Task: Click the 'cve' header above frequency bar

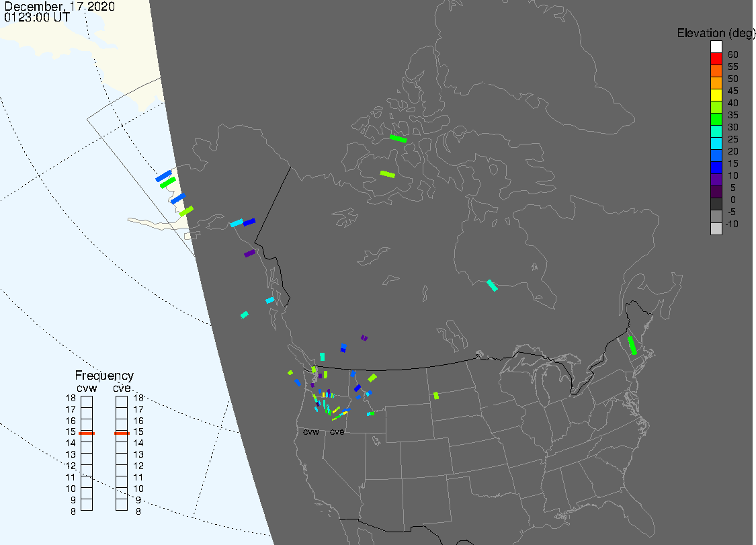Action: 122,388
